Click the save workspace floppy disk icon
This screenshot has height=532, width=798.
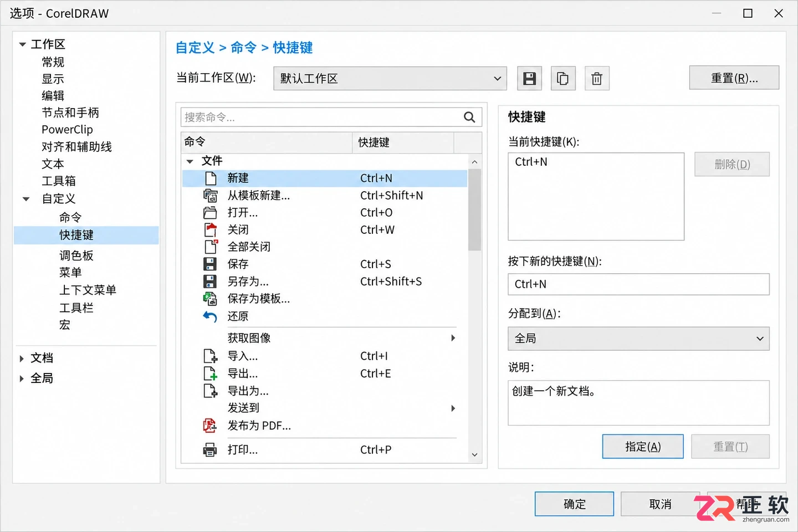pyautogui.click(x=529, y=78)
